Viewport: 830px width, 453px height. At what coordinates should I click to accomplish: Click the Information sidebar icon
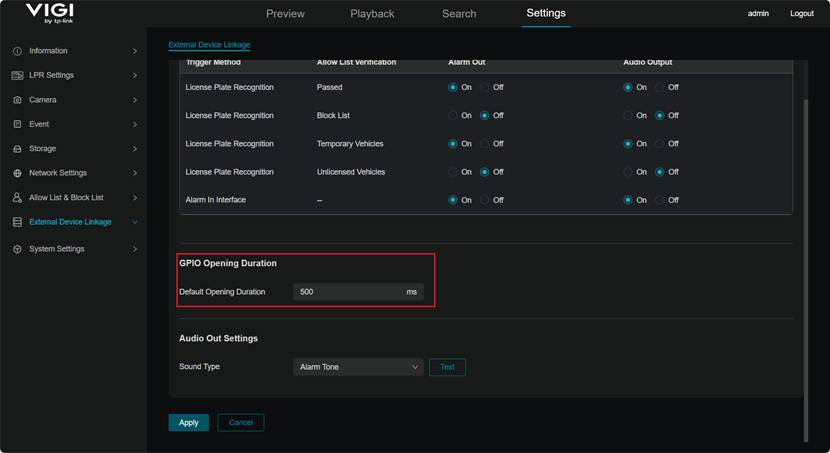coord(17,51)
